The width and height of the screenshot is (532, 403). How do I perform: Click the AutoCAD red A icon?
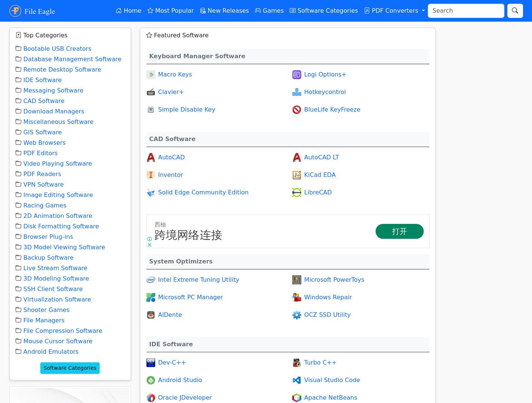click(x=151, y=157)
